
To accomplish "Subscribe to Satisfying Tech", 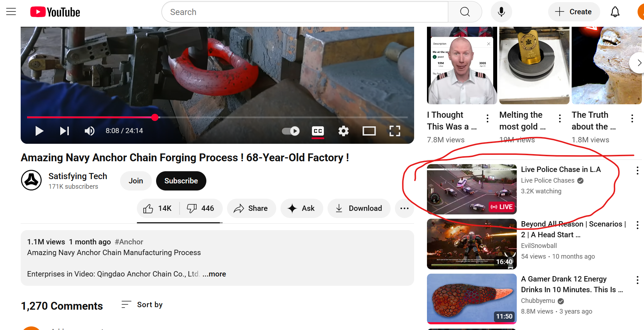I will tap(181, 181).
